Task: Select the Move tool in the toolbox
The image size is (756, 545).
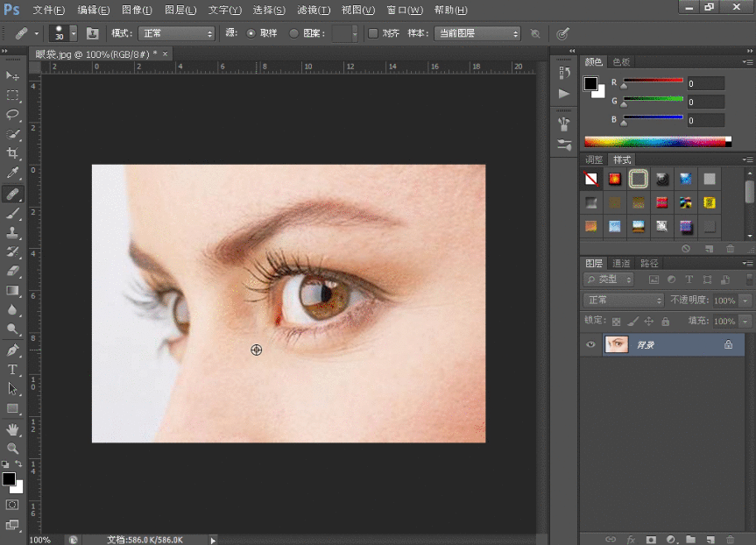Action: [x=13, y=76]
